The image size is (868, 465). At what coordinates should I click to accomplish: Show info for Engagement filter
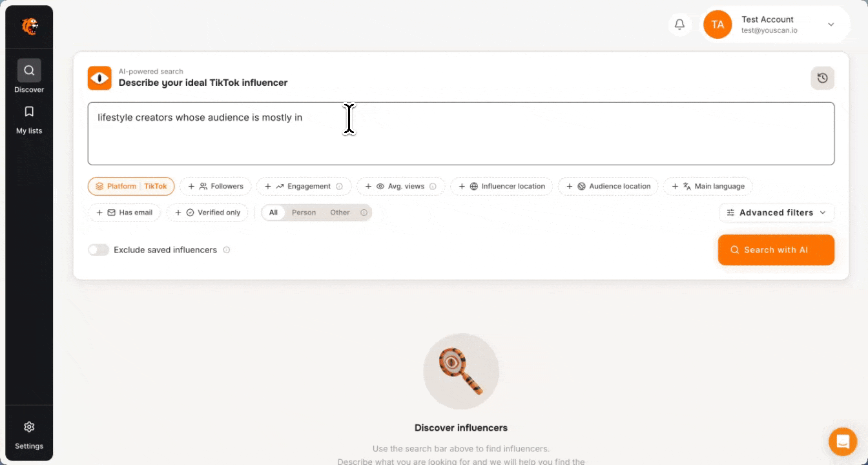pos(339,187)
